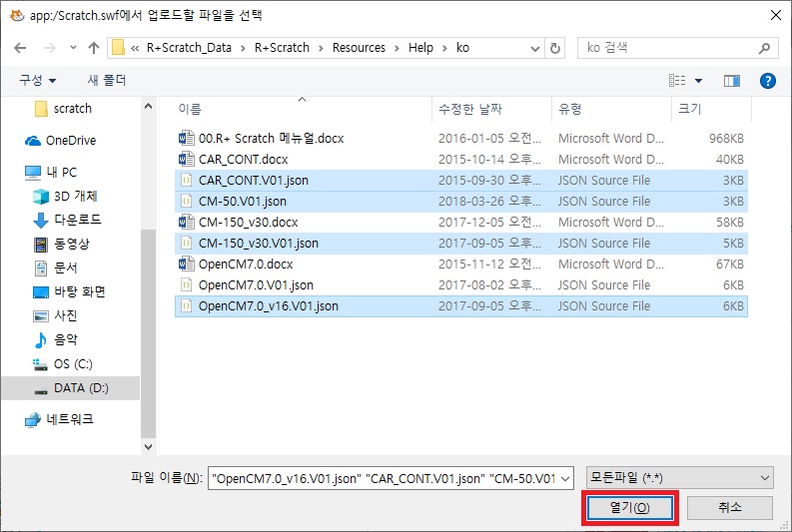The width and height of the screenshot is (792, 532).
Task: Click the Up one level arrow
Action: click(x=94, y=48)
